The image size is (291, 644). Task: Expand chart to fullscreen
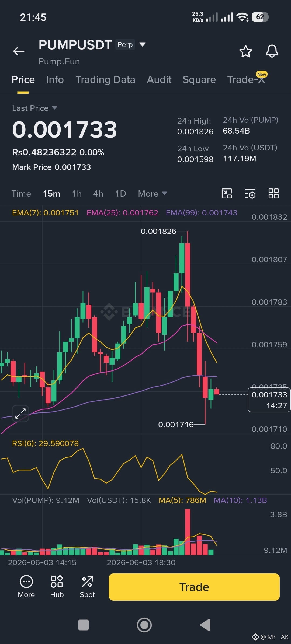20,414
